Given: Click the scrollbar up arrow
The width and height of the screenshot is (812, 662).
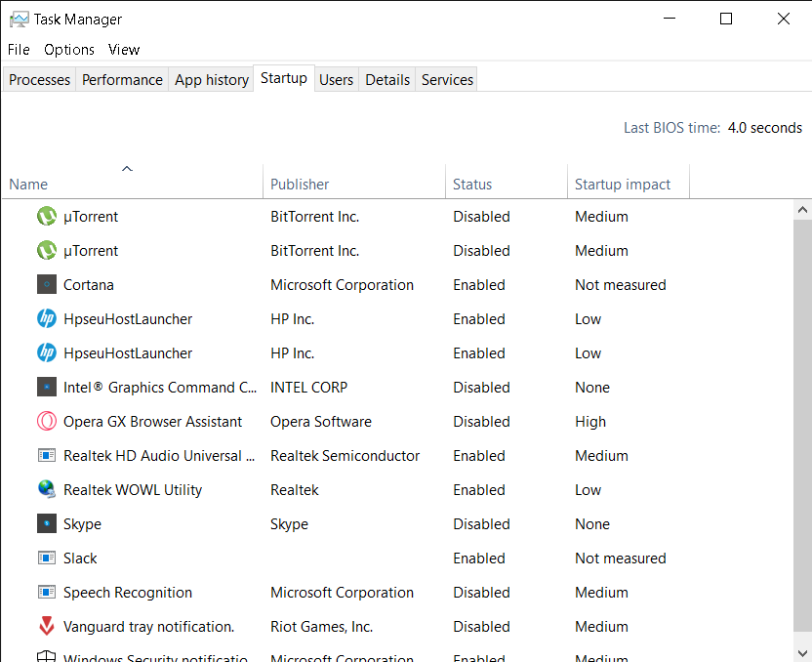Looking at the screenshot, I should 802,210.
